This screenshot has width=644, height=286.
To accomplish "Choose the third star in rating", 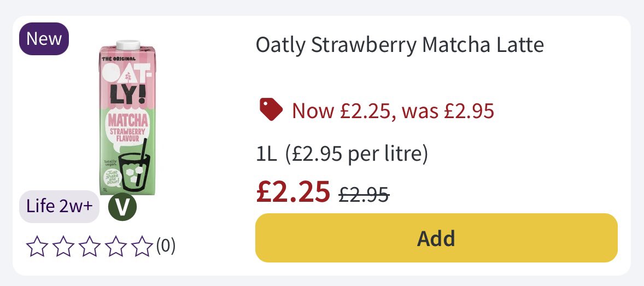I will pyautogui.click(x=90, y=247).
